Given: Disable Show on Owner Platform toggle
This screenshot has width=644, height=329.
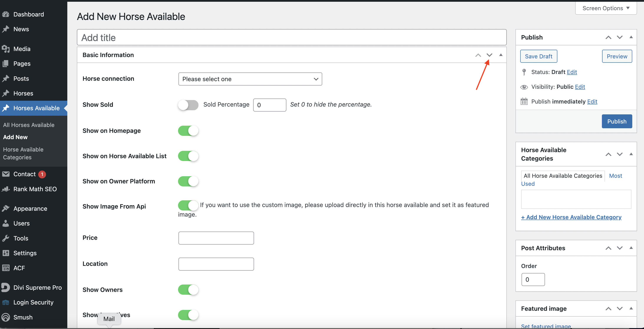Looking at the screenshot, I should tap(188, 181).
